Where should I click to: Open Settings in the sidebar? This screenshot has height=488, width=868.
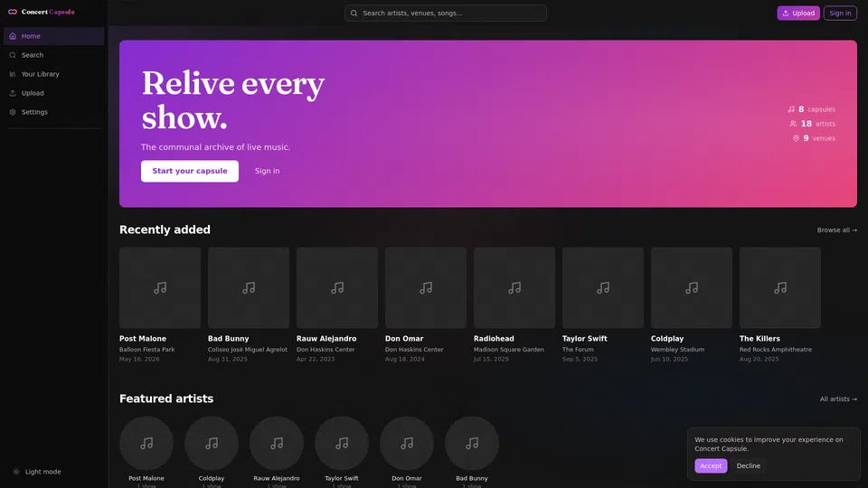pos(53,112)
